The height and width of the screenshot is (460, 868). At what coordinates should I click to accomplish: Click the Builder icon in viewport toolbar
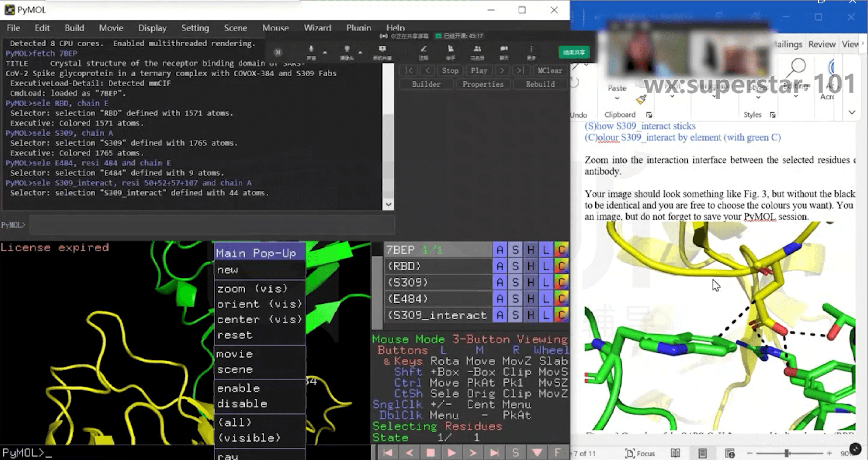click(426, 84)
